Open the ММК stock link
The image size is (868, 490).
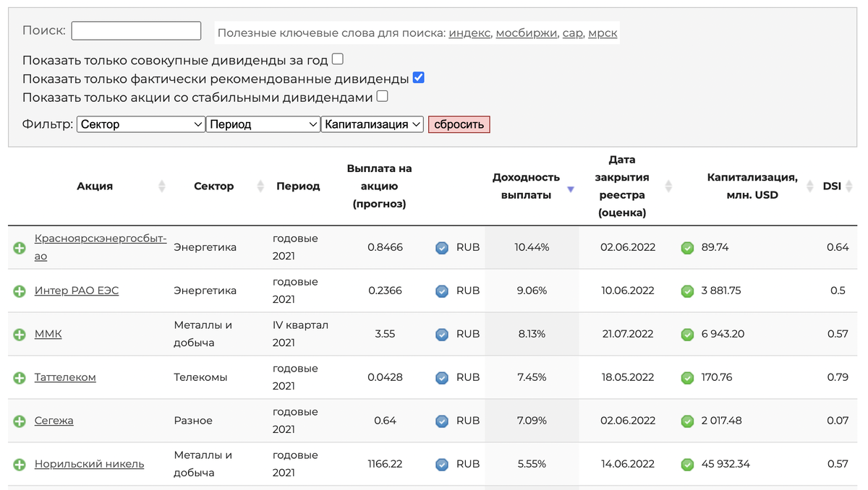(x=48, y=334)
